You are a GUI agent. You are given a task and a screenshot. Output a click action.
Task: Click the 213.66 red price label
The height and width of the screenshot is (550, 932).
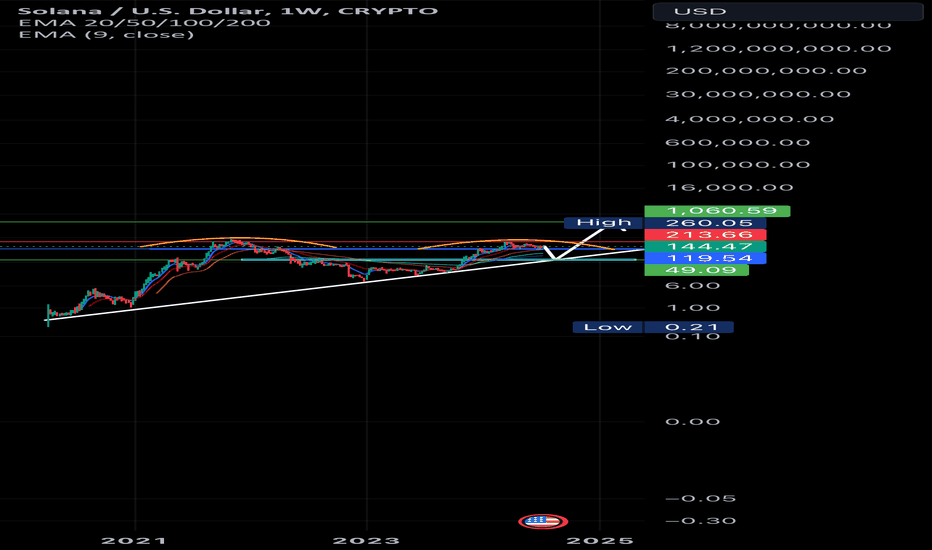[705, 235]
